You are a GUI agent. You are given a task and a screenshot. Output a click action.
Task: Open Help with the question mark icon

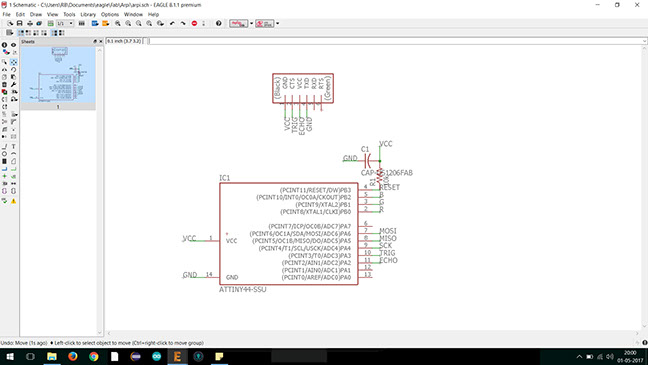[219, 24]
